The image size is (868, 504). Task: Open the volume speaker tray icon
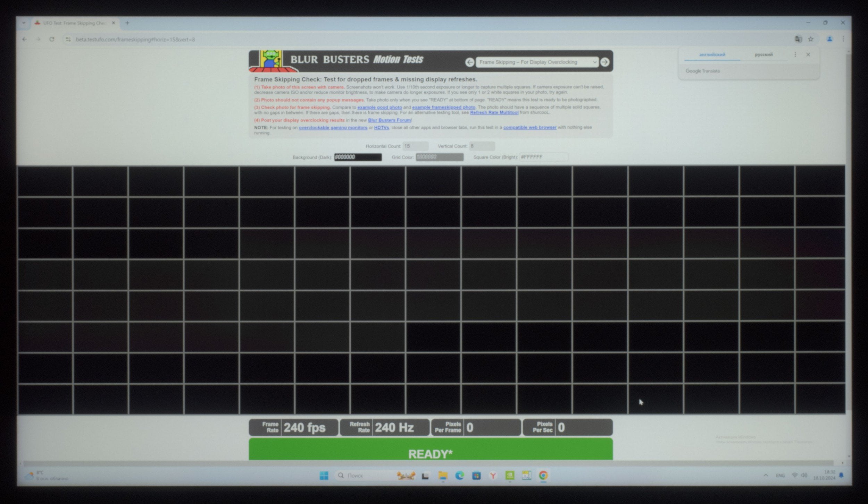[804, 476]
